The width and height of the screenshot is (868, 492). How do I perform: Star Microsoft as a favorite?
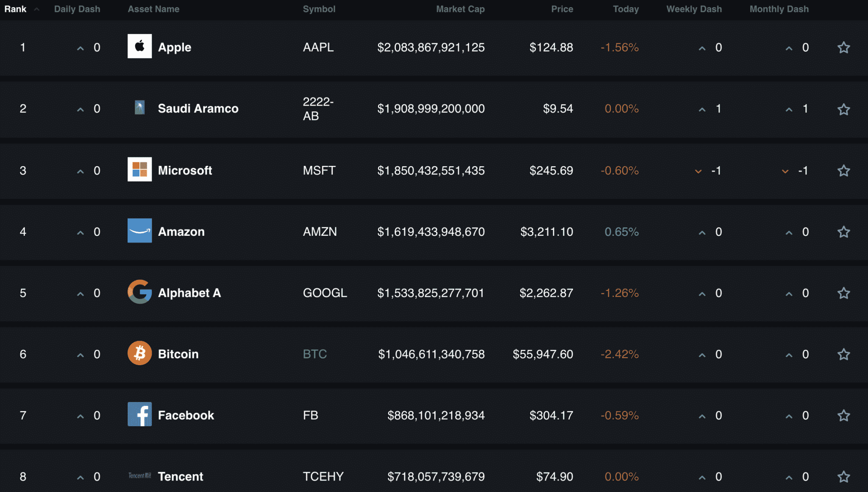pyautogui.click(x=843, y=171)
